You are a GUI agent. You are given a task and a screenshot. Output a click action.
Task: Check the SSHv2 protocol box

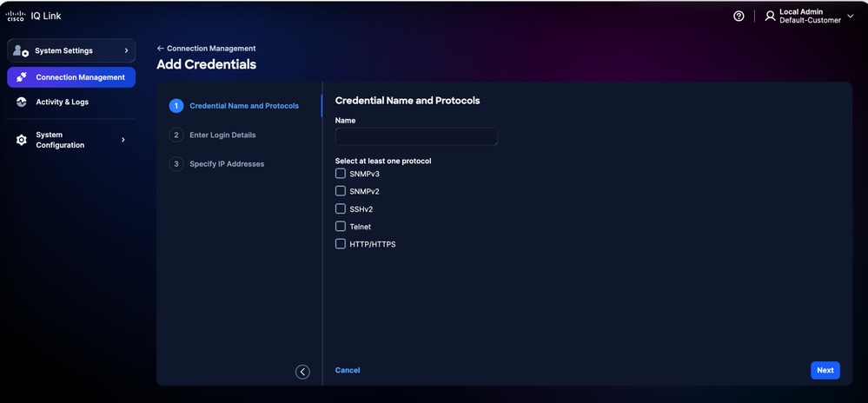click(x=341, y=208)
